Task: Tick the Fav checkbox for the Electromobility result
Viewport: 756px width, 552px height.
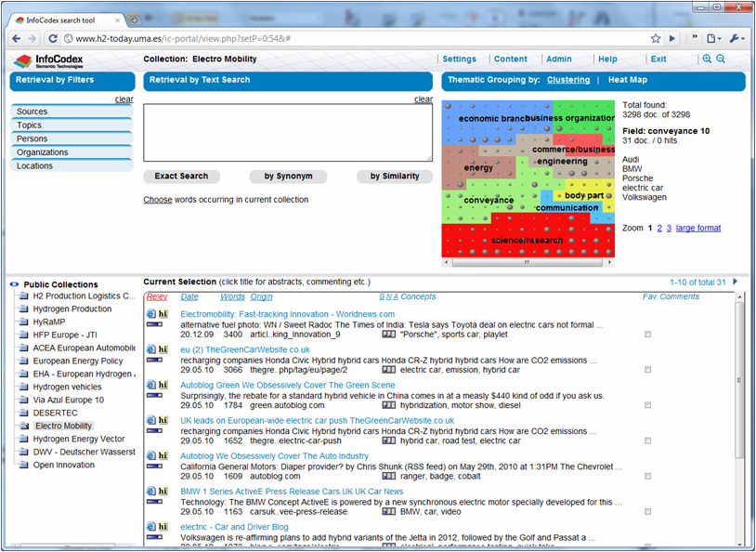Action: click(x=647, y=335)
